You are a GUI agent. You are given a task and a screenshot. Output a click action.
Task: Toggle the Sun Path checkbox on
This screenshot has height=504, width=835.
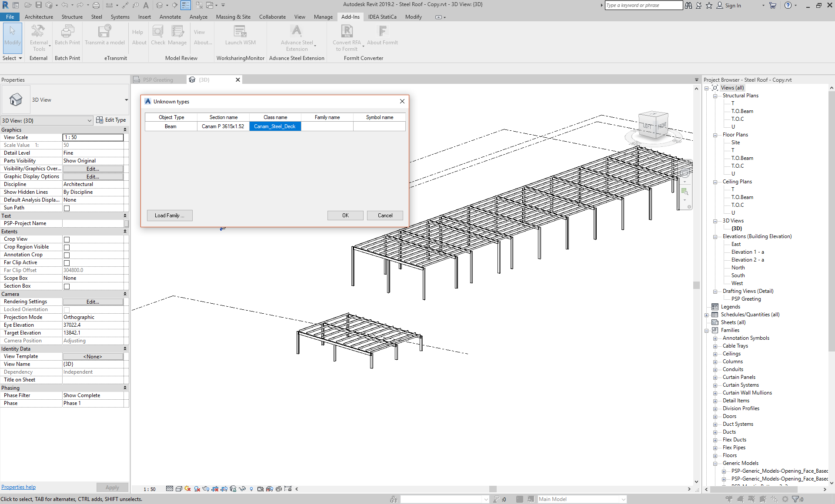(x=67, y=208)
